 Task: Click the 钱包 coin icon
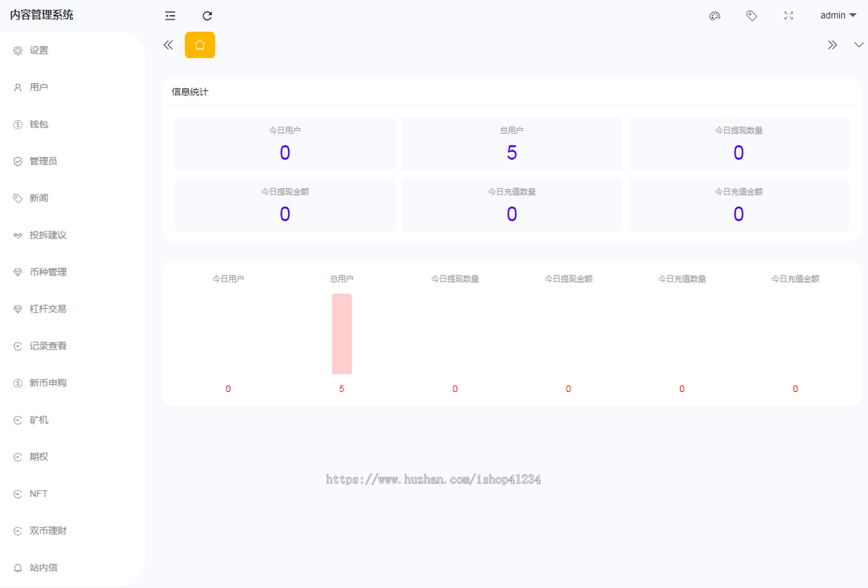tap(18, 124)
